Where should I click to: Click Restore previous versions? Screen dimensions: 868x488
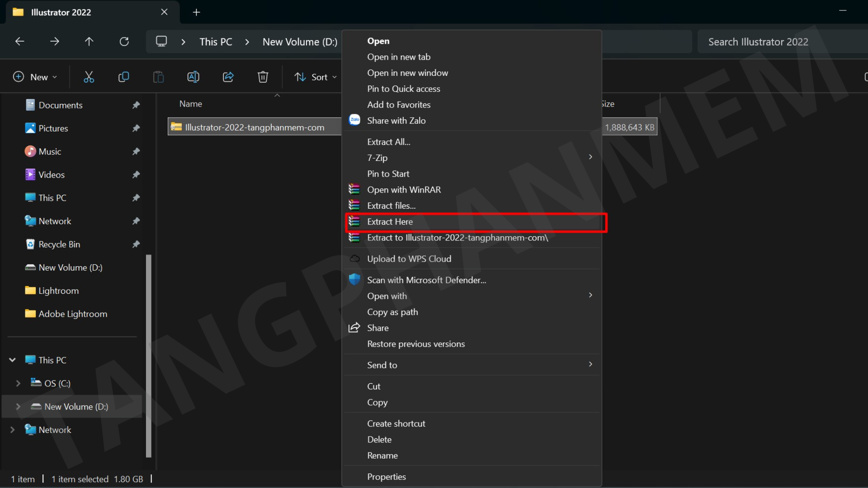(x=472, y=344)
